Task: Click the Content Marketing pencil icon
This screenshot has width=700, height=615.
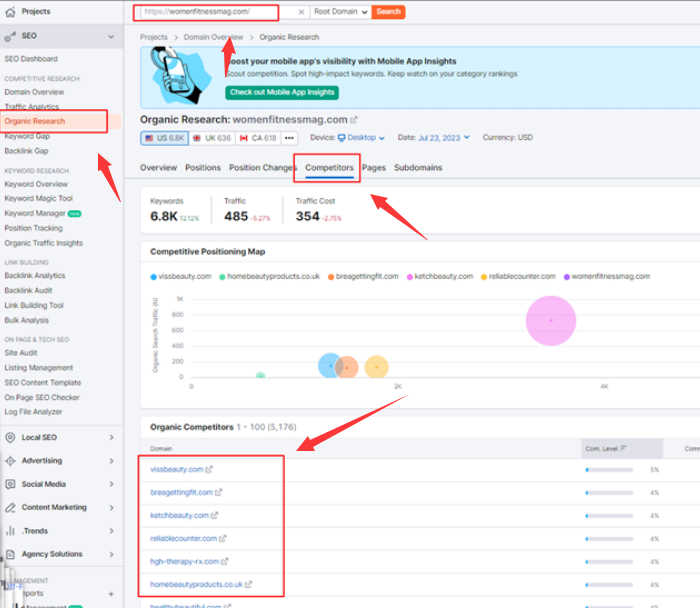Action: coord(11,507)
